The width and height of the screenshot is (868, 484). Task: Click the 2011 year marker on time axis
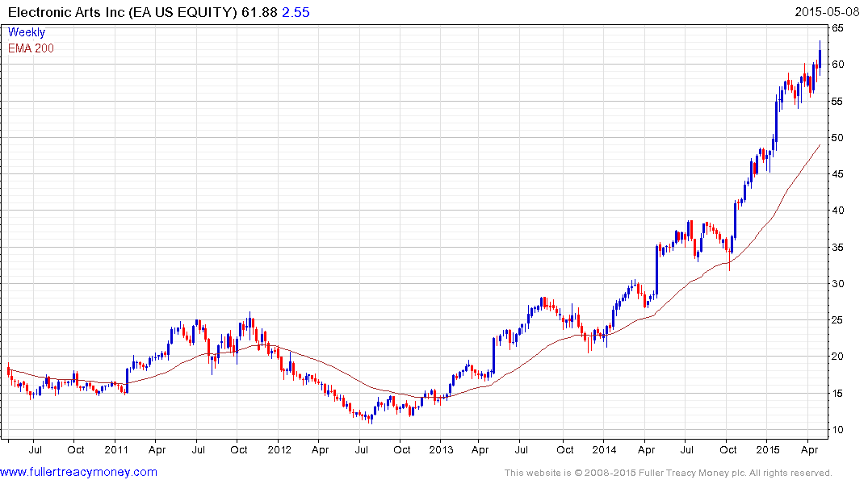coord(116,448)
